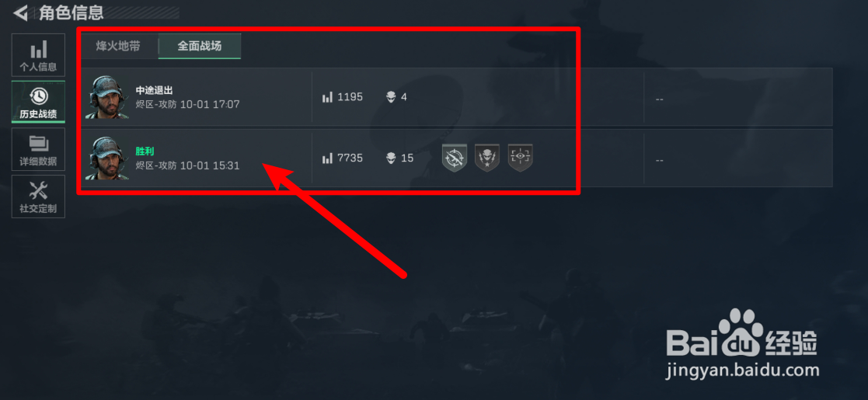868x400 pixels.
Task: Click the eye scope badge
Action: [521, 158]
